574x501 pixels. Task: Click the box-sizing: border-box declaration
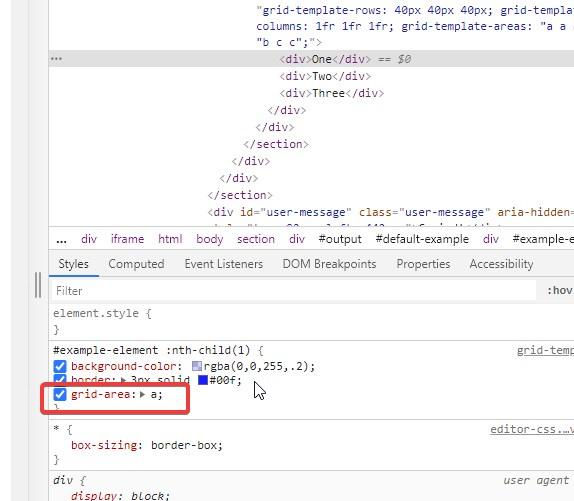point(147,445)
